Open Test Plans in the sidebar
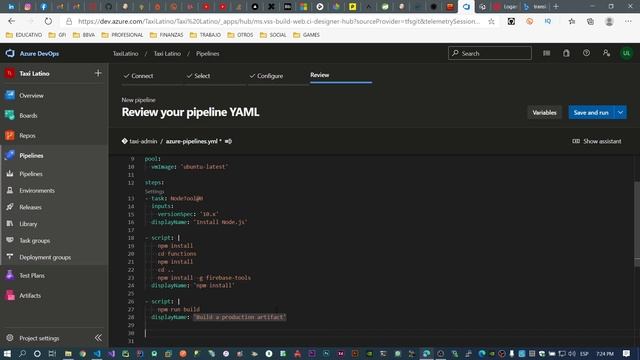Screen dimensions: 640x360 click(32, 276)
